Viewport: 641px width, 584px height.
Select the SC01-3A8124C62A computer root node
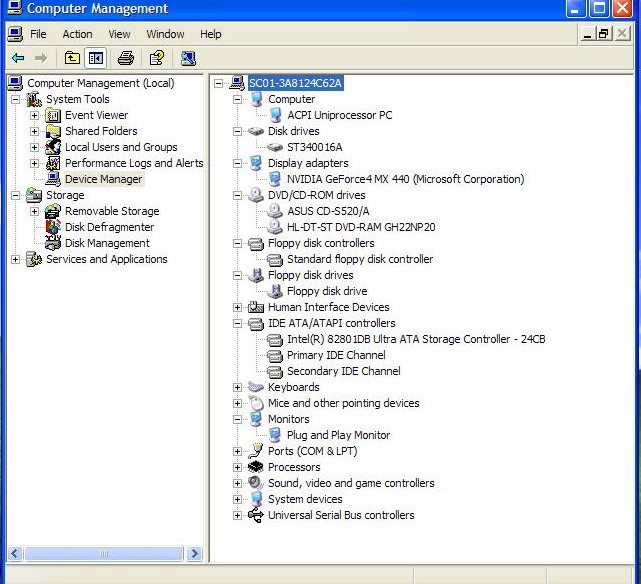coord(295,83)
